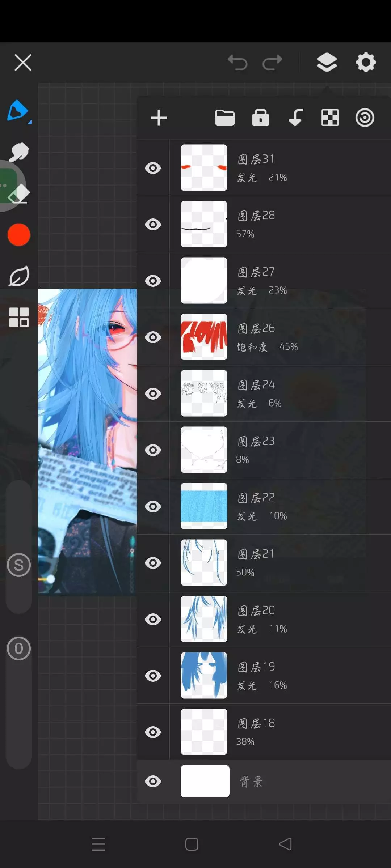Select thumbnail of 图层28 black line
Screen dimensions: 391x868
point(204,224)
